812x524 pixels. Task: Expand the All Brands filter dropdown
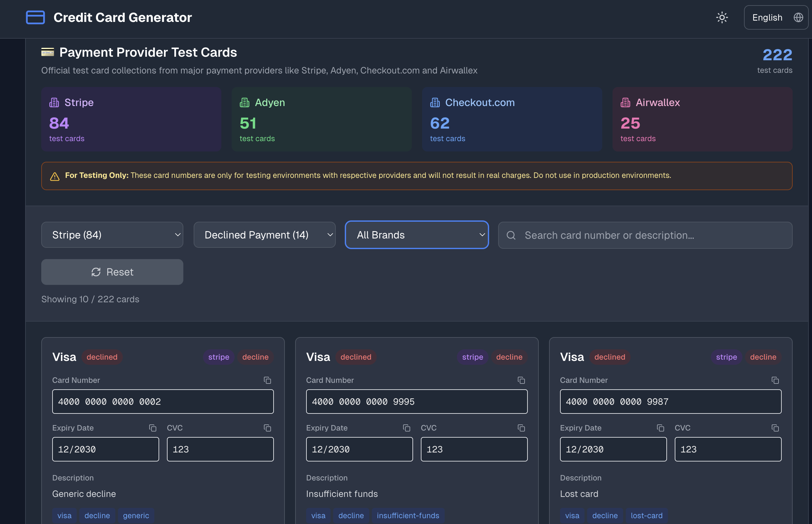pos(417,235)
